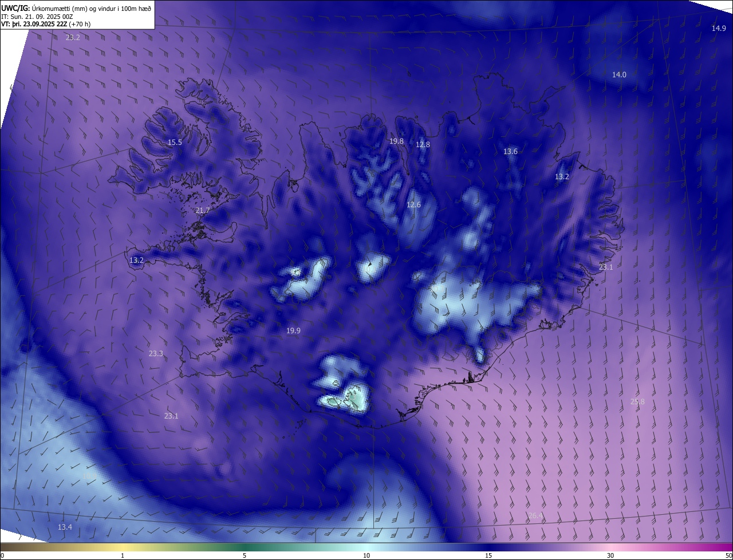The image size is (733, 560).
Task: Select the 26.4 value label
Action: click(x=535, y=515)
